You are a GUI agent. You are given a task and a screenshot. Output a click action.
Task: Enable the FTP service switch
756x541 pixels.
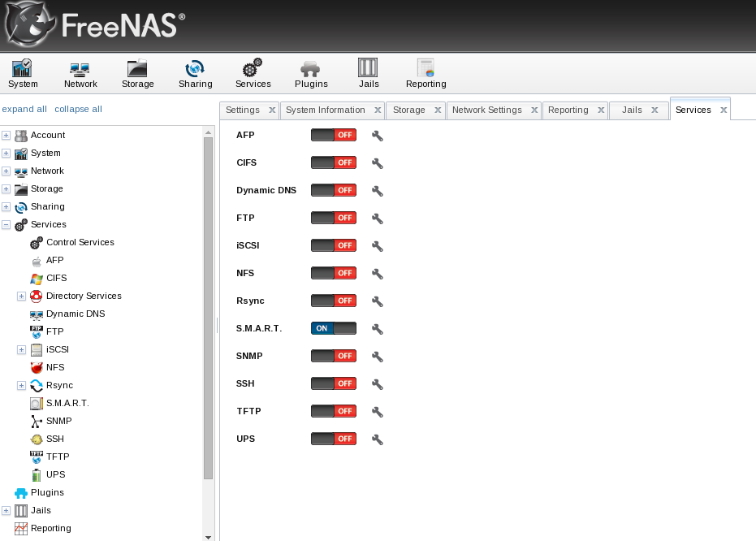[x=334, y=218]
